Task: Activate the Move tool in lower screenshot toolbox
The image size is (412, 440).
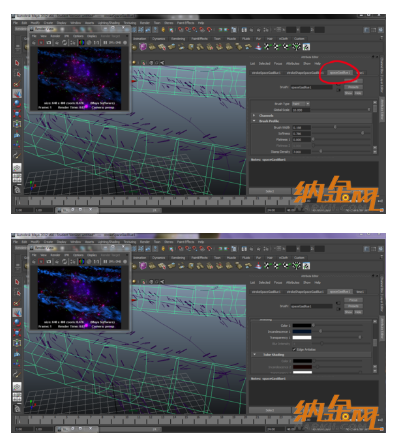Action: [x=17, y=313]
